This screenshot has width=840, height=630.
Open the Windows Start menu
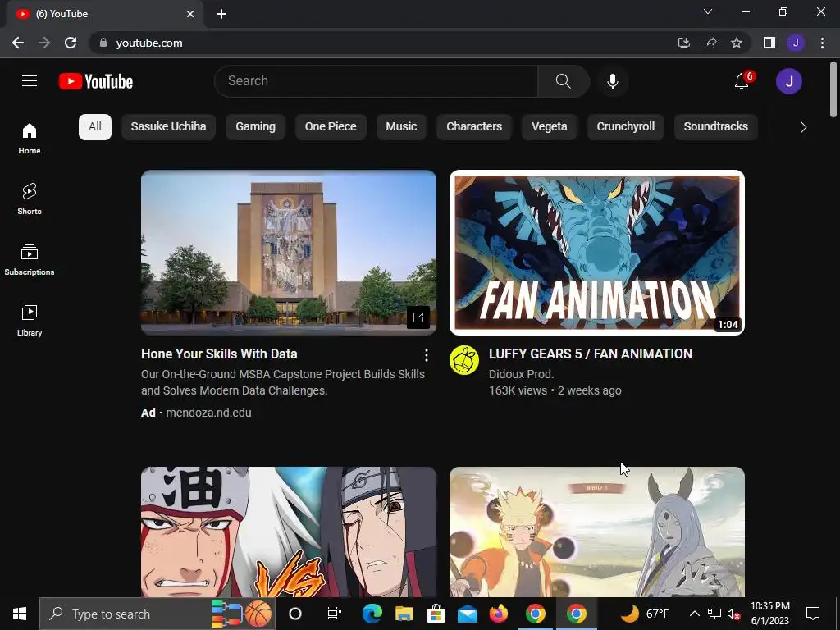click(x=20, y=614)
